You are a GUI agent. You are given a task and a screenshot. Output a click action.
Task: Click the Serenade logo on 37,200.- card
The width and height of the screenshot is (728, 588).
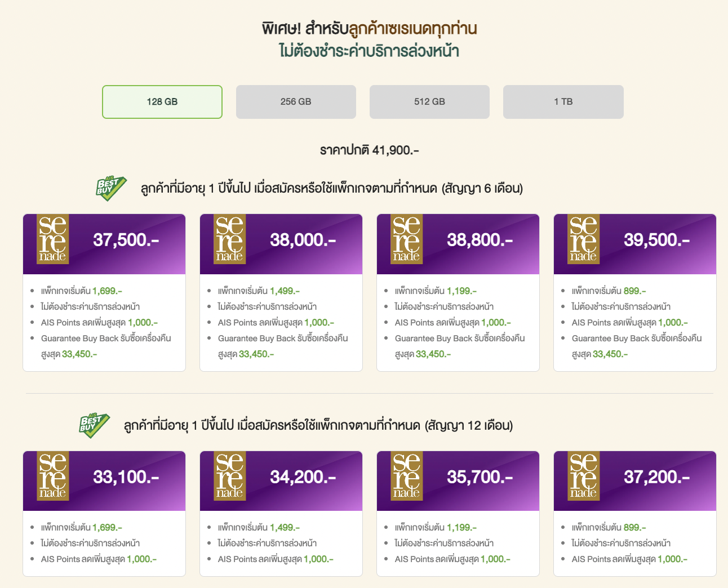tap(583, 476)
